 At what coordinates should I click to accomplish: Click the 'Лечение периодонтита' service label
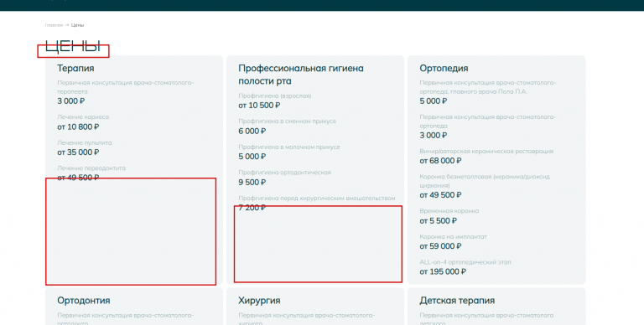coord(91,168)
